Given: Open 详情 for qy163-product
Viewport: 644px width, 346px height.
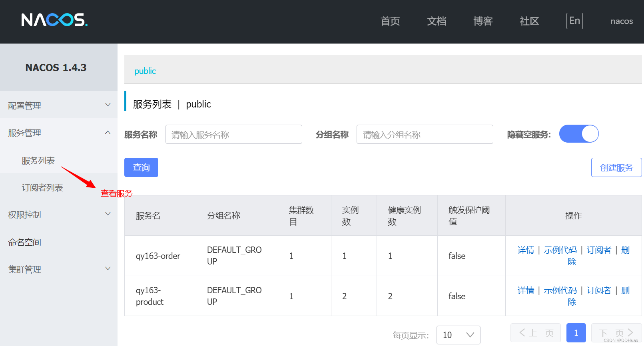Looking at the screenshot, I should pos(526,290).
